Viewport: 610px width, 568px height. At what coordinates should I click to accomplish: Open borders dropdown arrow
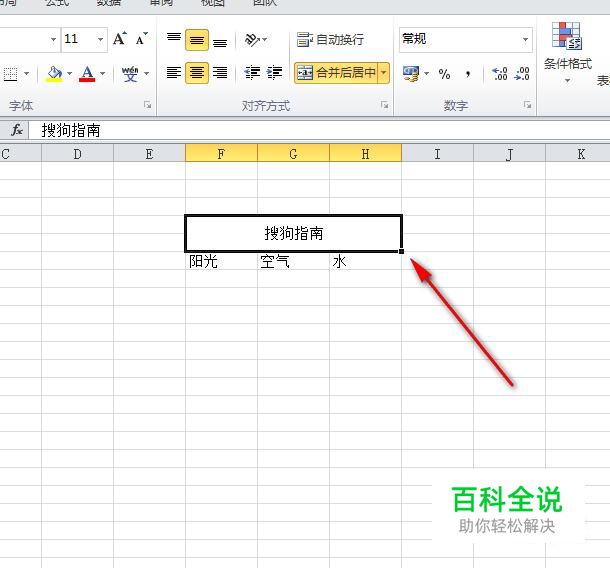(26, 74)
